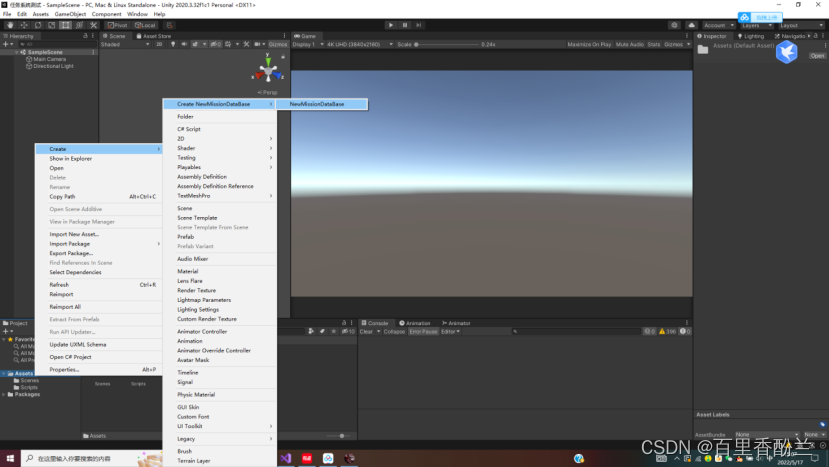The height and width of the screenshot is (467, 829).
Task: Select the Move tool in the toolbar
Action: (22, 25)
